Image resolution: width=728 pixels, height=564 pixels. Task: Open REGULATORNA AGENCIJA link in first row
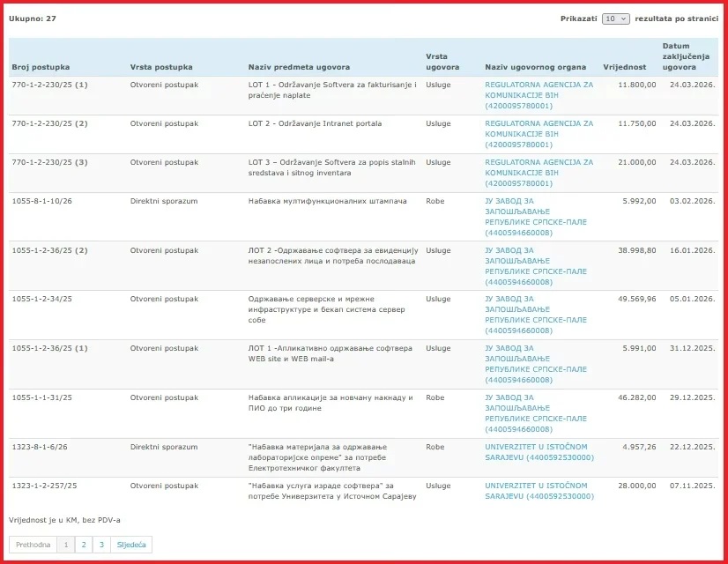(539, 95)
